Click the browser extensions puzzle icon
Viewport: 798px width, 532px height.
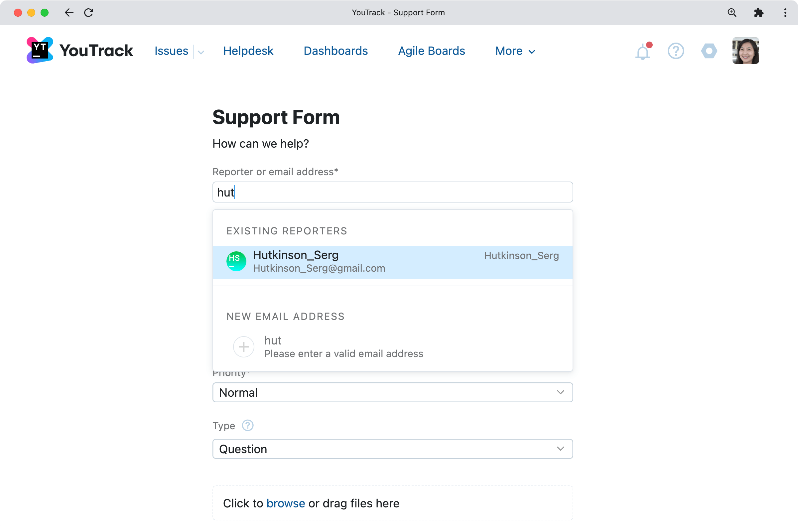tap(759, 13)
